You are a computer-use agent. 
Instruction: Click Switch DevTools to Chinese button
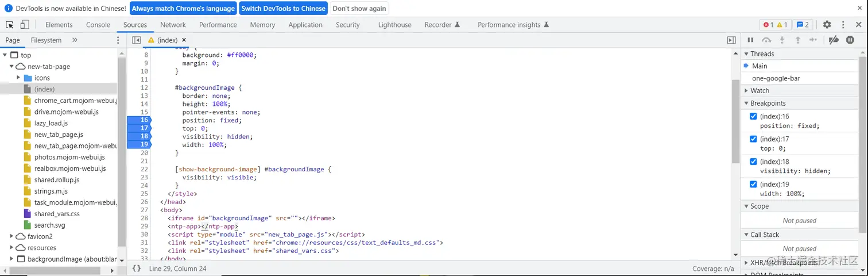coord(284,9)
